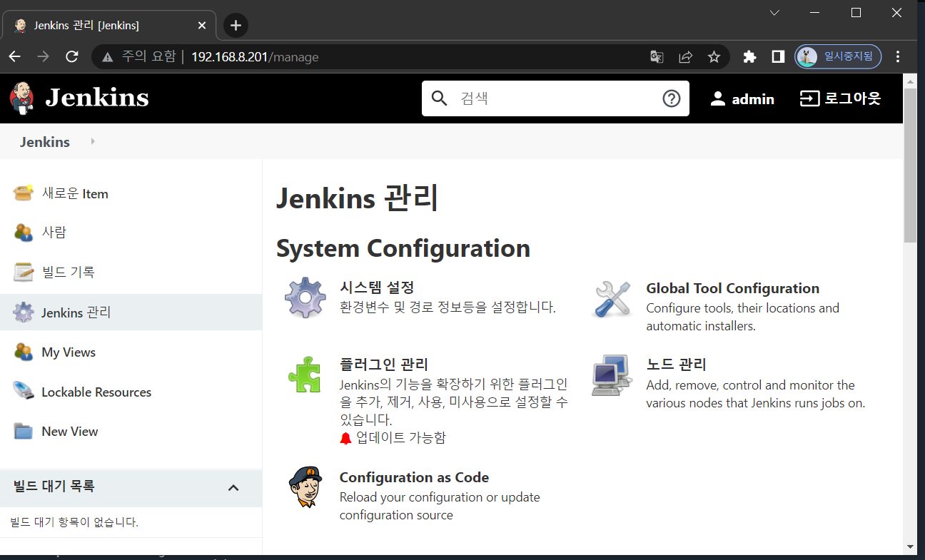Focus the 검색 search input field
Screen dimensions: 925x560
pyautogui.click(x=557, y=98)
